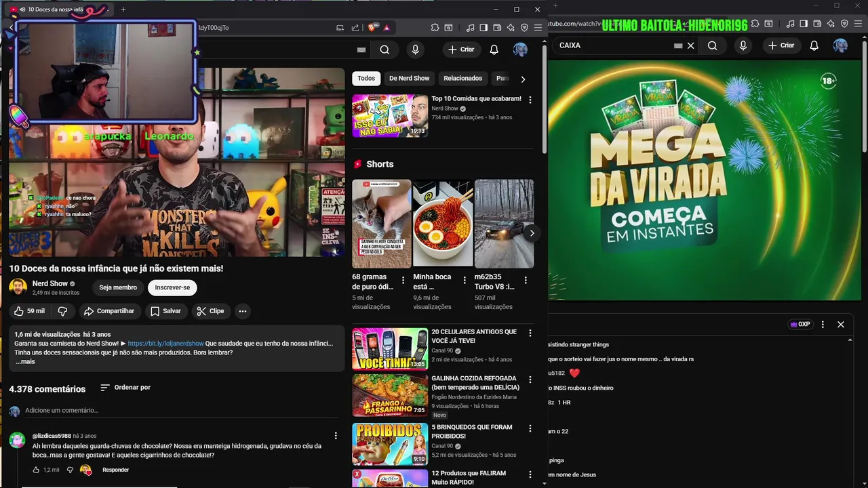Open Ordenar por comment sorting

tap(125, 388)
